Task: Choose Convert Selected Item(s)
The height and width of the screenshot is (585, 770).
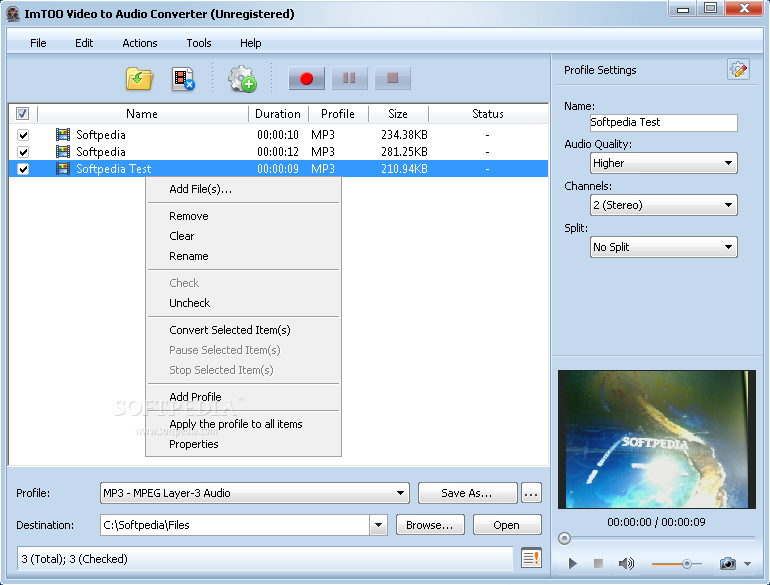Action: (244, 330)
